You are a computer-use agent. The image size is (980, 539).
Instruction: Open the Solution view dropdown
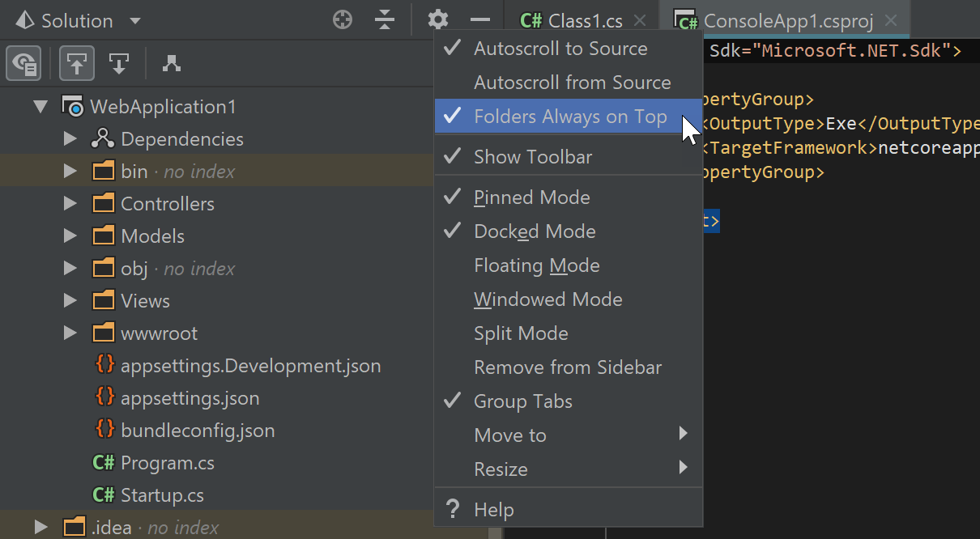[134, 21]
